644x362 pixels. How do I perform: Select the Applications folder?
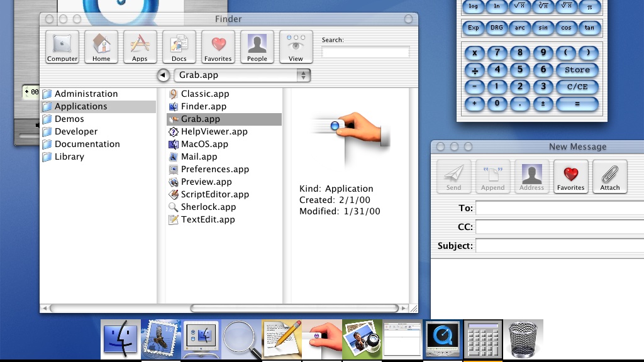click(x=99, y=106)
